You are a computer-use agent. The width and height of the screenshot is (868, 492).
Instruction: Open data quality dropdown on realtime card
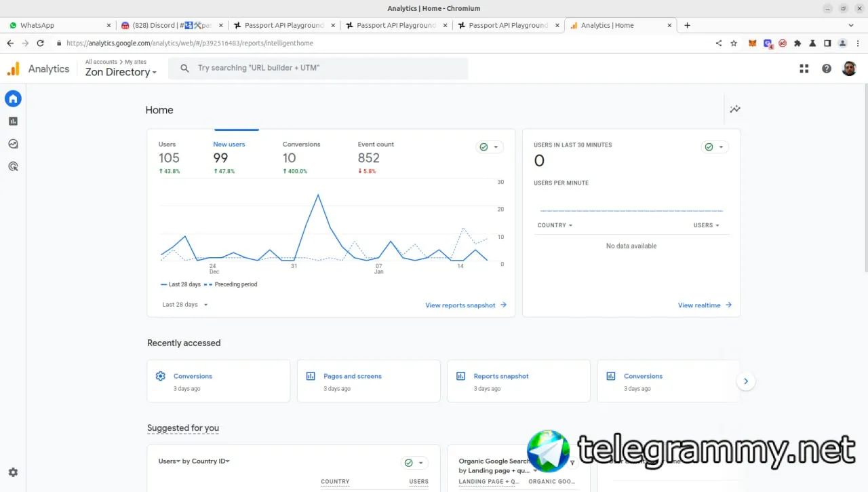714,147
